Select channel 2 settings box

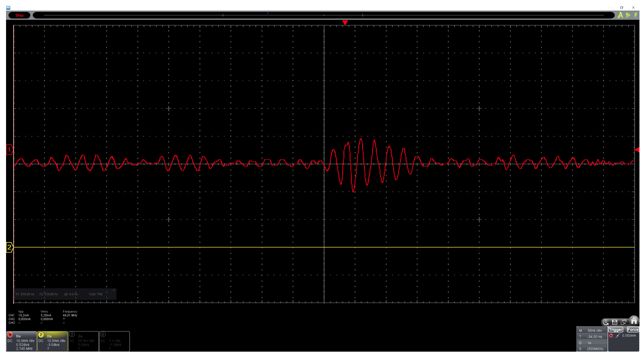53,341
